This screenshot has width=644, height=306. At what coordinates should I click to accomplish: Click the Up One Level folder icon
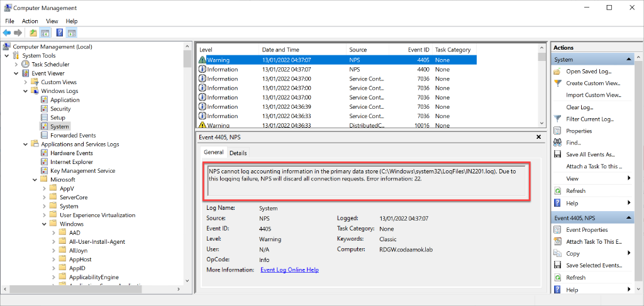tap(33, 33)
